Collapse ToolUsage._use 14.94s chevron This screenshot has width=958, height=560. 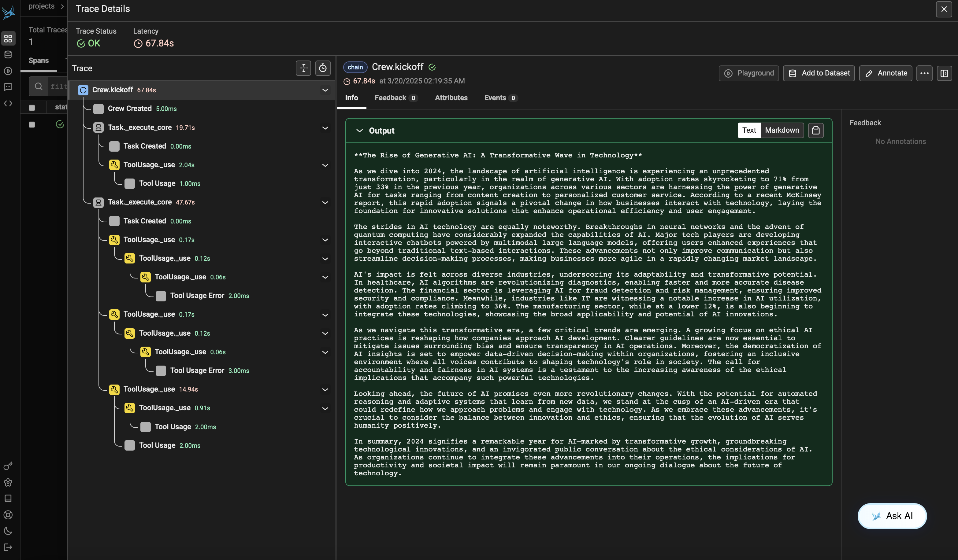325,389
